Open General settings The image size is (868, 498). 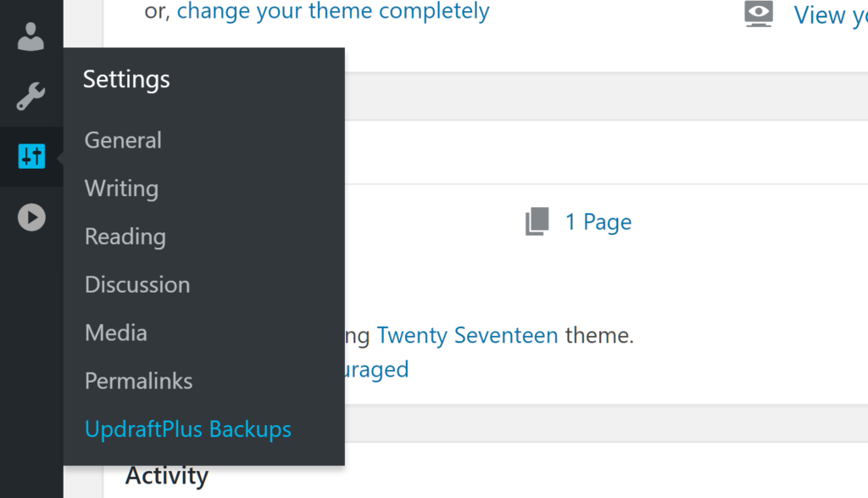(x=123, y=140)
